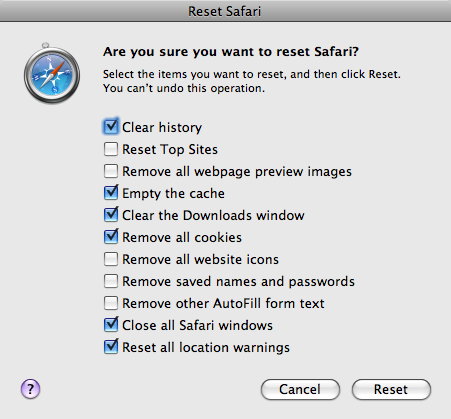This screenshot has width=451, height=419.
Task: Click the Cancel button
Action: [x=300, y=389]
